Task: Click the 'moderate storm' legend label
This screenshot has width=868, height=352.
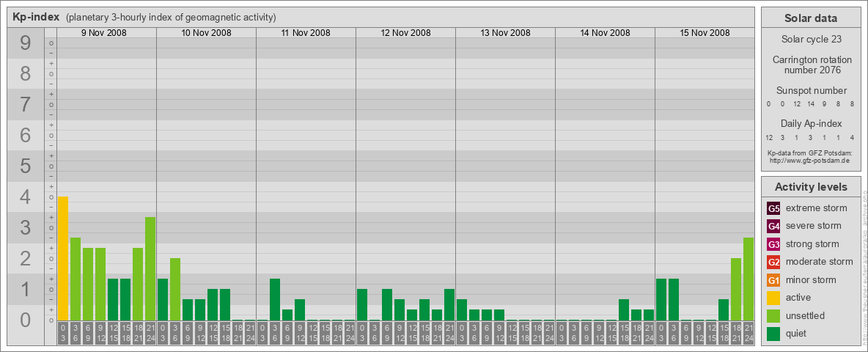Action: [x=820, y=261]
